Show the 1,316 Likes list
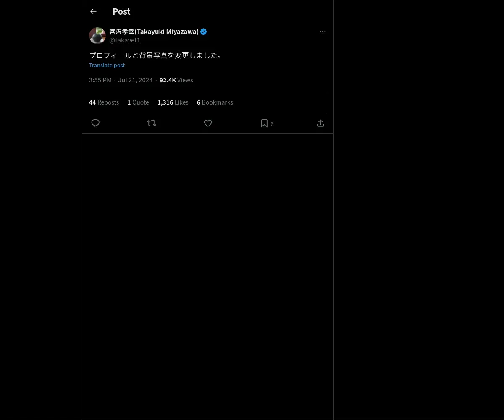Viewport: 504px width, 420px height. [x=173, y=102]
